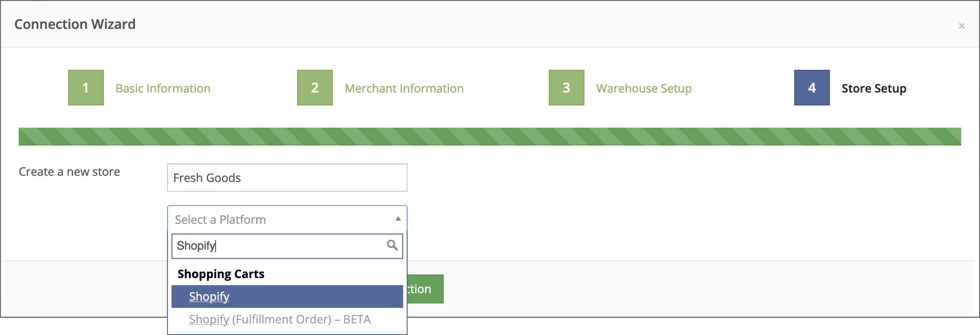The image size is (980, 335).
Task: Click the step 3 number badge
Action: [x=567, y=88]
